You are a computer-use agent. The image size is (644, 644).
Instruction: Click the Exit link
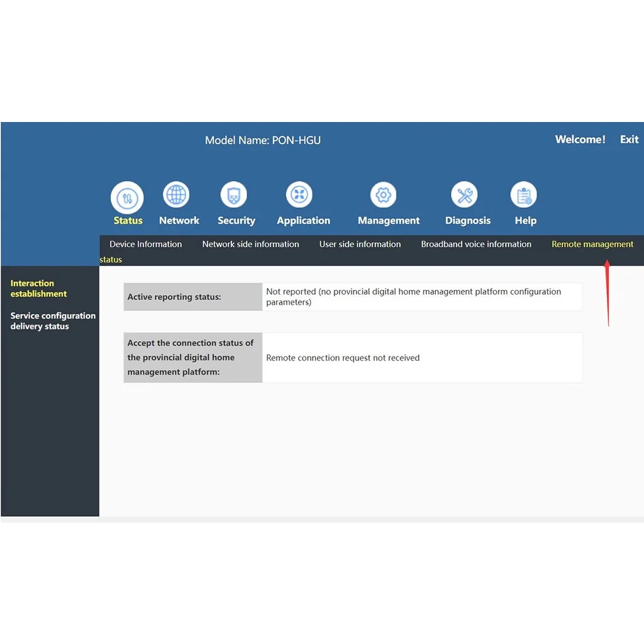tap(629, 140)
